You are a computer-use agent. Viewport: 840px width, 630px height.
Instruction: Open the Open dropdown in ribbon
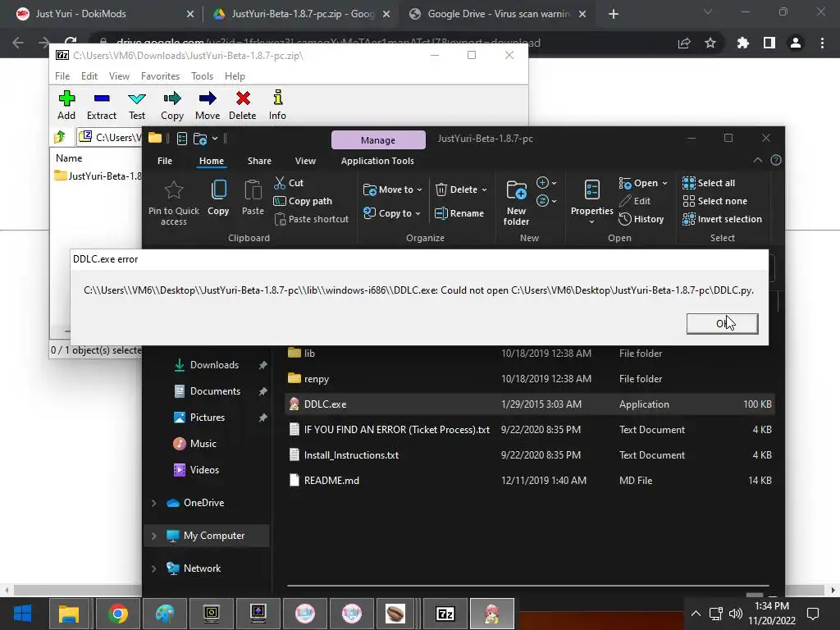[643, 183]
